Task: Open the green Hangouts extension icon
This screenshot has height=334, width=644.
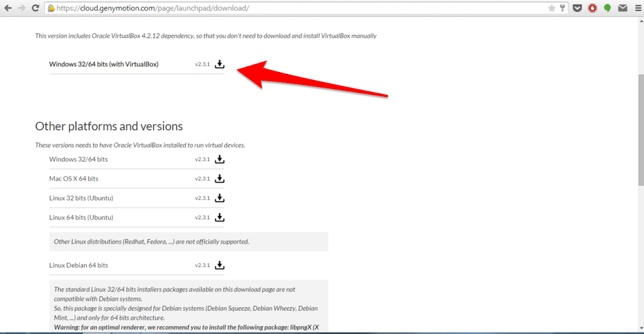Action: point(607,8)
